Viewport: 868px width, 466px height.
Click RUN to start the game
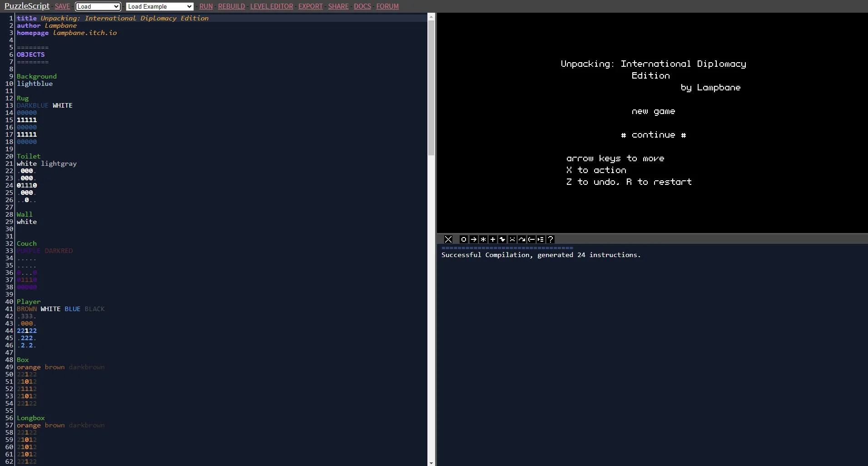click(x=206, y=6)
